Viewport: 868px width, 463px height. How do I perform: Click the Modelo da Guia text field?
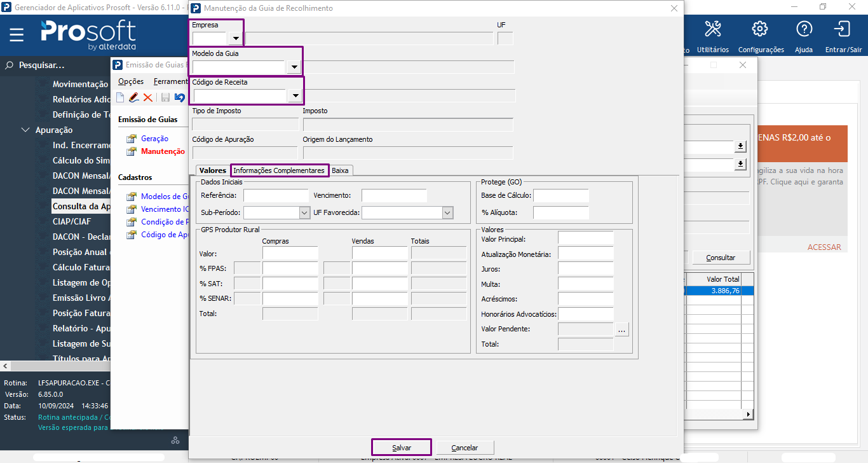pos(238,67)
